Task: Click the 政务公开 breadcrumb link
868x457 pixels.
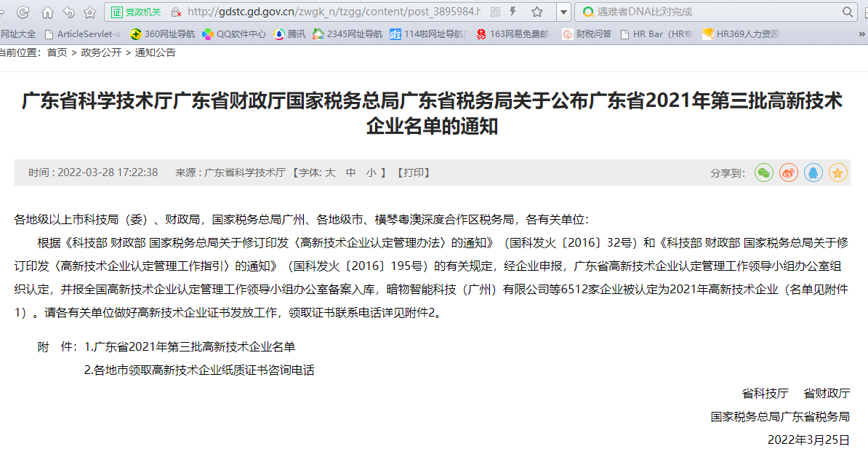Action: click(x=101, y=52)
